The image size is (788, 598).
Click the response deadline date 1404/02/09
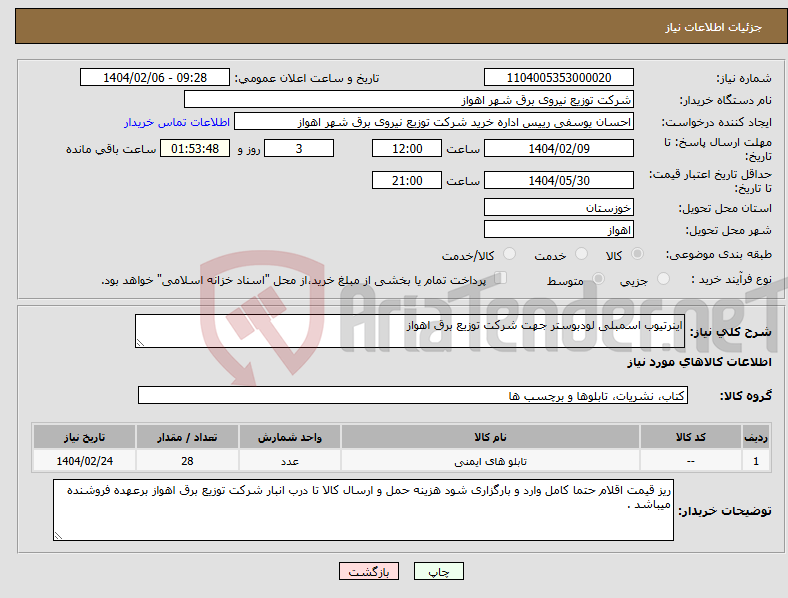(558, 149)
